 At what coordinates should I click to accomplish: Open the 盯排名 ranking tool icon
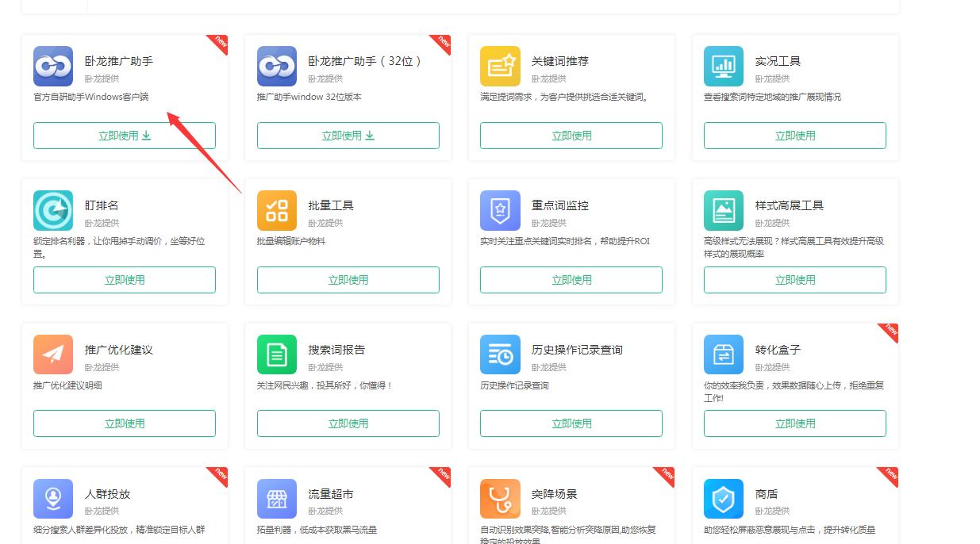pyautogui.click(x=52, y=211)
